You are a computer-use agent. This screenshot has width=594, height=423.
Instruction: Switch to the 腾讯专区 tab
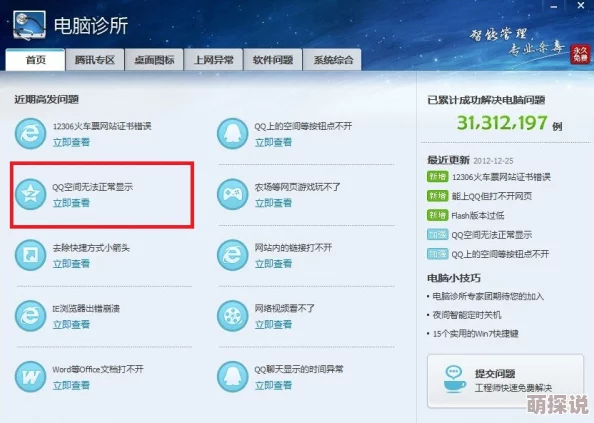pos(95,60)
